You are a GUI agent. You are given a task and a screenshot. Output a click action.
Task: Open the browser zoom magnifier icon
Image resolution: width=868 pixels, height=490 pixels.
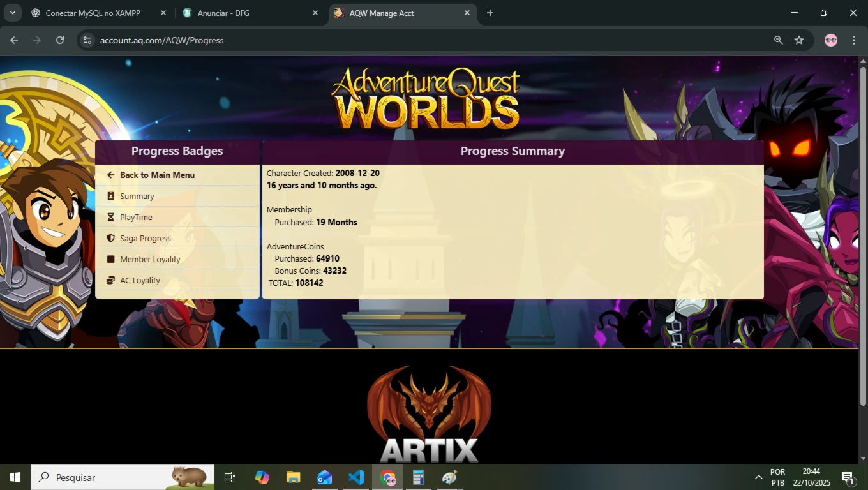(778, 40)
